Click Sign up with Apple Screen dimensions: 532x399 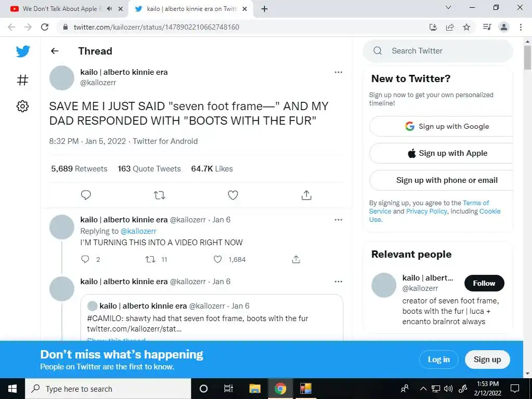click(x=441, y=153)
